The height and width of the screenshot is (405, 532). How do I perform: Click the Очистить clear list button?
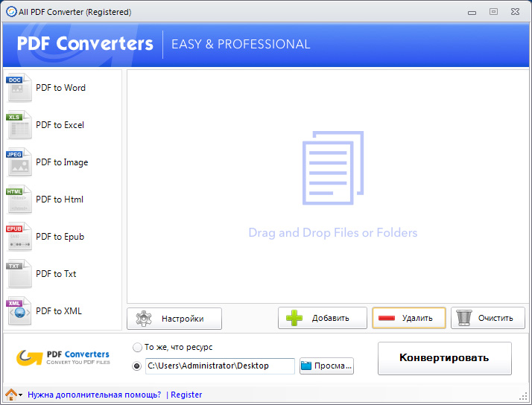tap(488, 318)
